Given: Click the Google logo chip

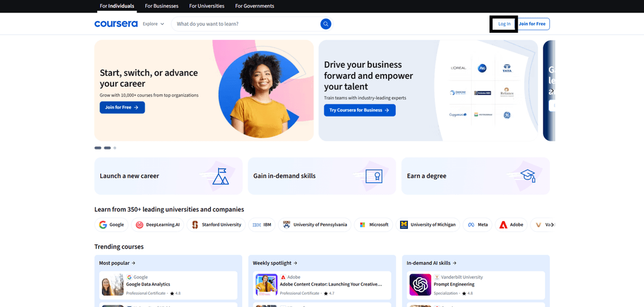Looking at the screenshot, I should 112,225.
